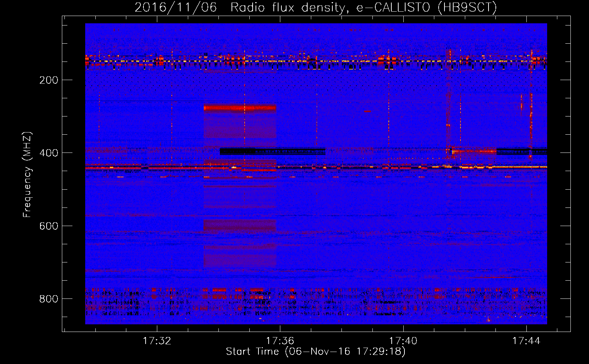Click the '17:32' time tick label
The image size is (589, 364).
click(x=157, y=341)
